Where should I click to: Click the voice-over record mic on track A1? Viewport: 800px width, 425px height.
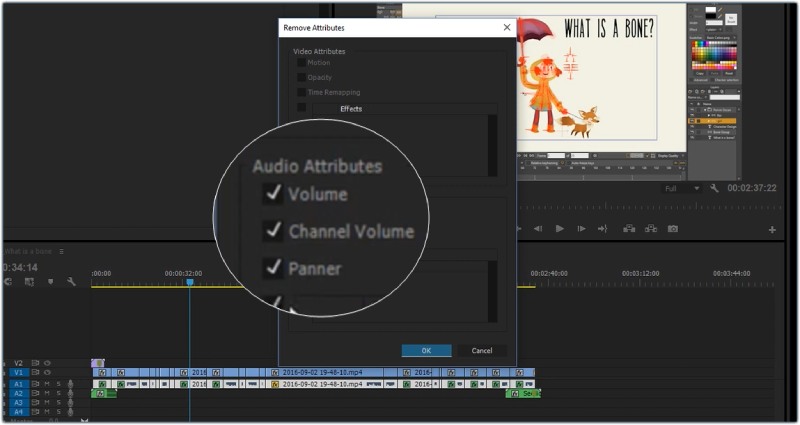70,384
